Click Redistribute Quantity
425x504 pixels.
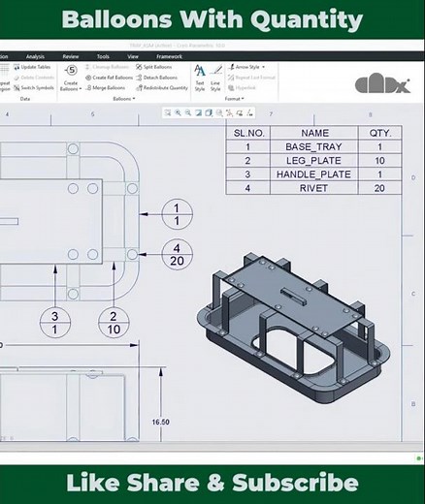(x=162, y=88)
